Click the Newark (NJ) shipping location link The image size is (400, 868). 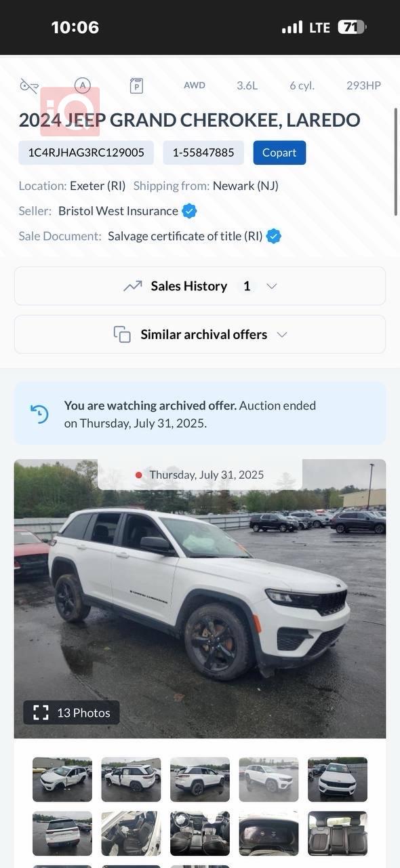(246, 185)
